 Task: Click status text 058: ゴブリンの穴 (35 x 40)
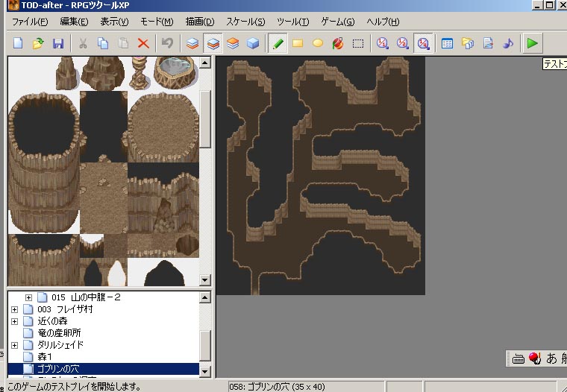click(277, 387)
